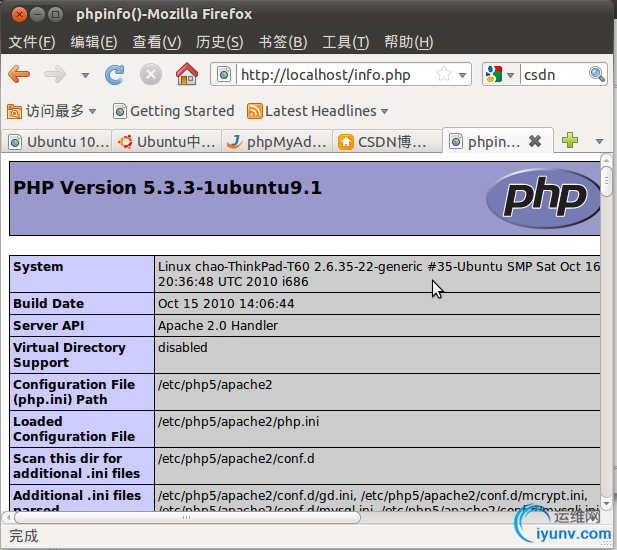Image resolution: width=617 pixels, height=550 pixels.
Task: Go to the Home page icon
Action: click(187, 74)
